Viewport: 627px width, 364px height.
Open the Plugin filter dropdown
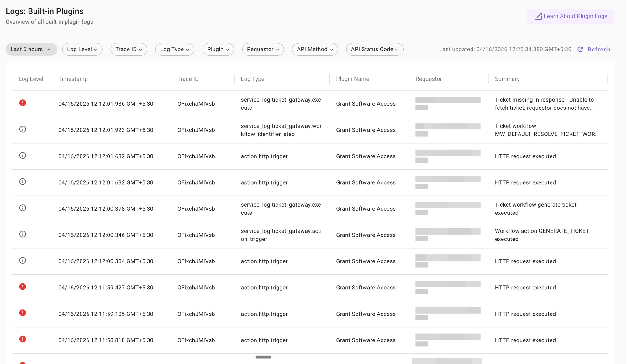pyautogui.click(x=218, y=49)
